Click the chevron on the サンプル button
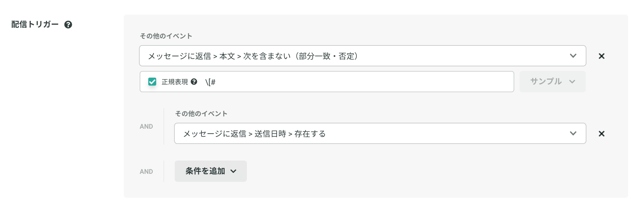Screen dimensions: 644x205 coord(572,82)
